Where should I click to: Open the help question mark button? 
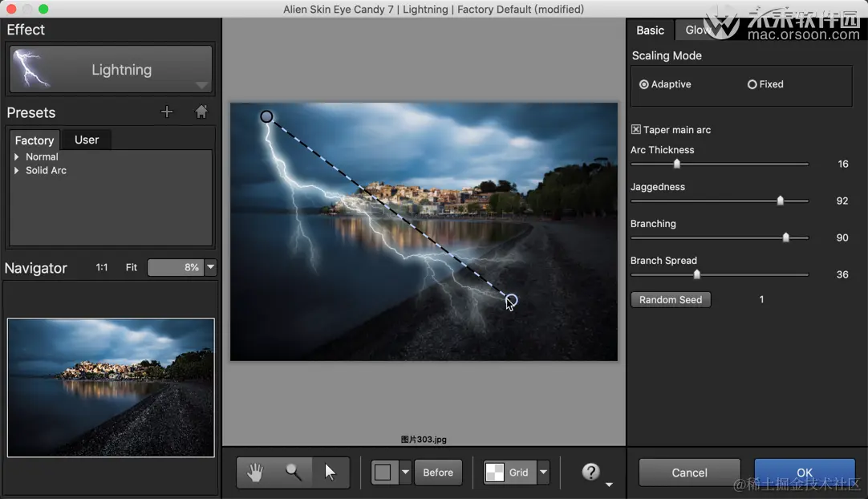pyautogui.click(x=590, y=472)
